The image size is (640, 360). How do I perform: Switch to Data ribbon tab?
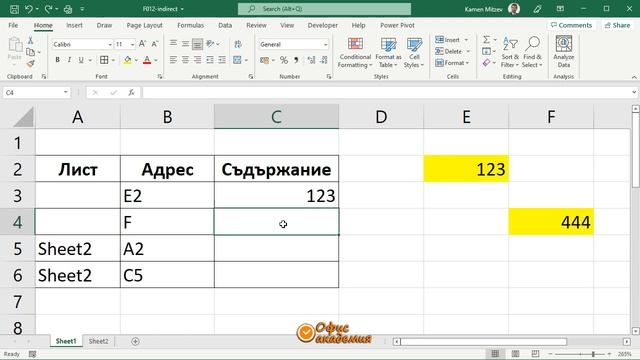[x=225, y=25]
